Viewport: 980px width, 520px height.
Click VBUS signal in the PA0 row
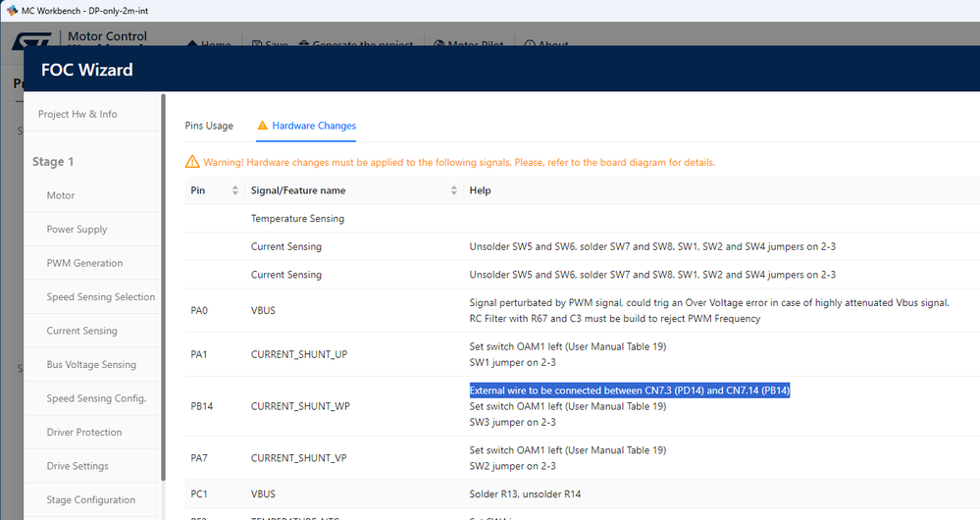coord(263,311)
